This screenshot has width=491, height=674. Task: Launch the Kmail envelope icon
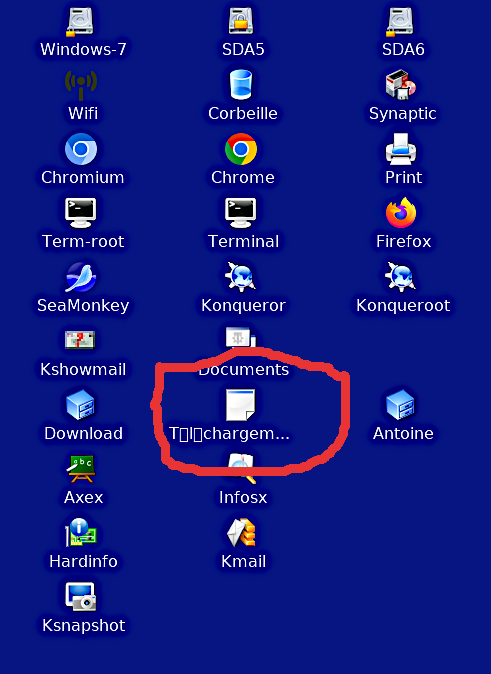[241, 532]
